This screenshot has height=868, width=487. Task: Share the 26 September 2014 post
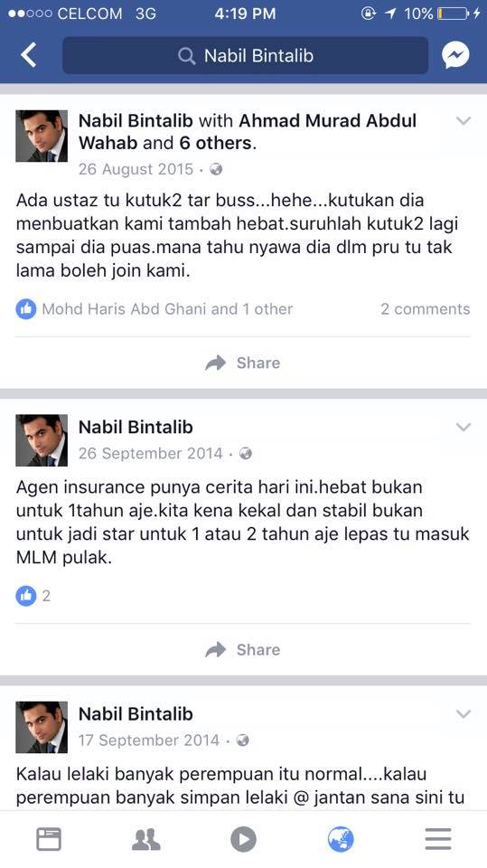[x=243, y=649]
